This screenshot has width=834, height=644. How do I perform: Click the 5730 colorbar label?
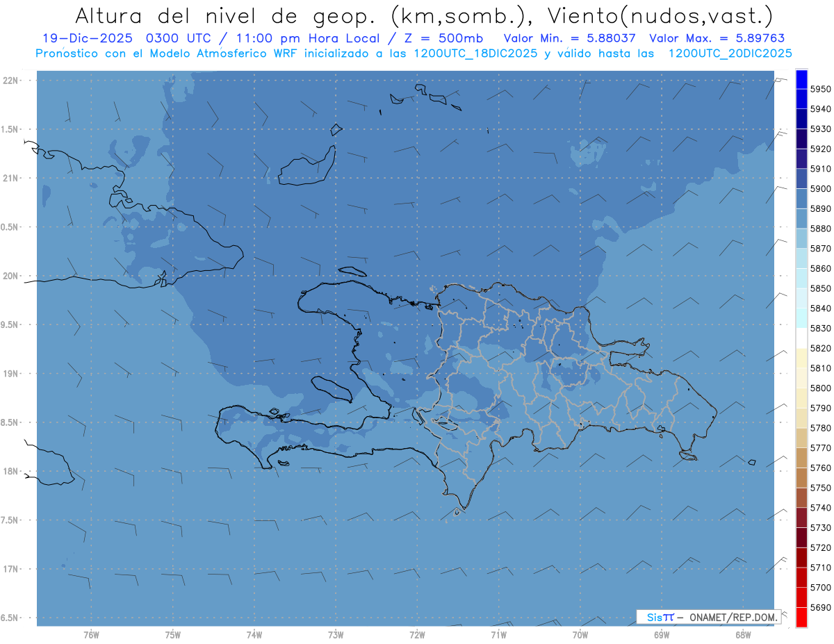click(821, 527)
